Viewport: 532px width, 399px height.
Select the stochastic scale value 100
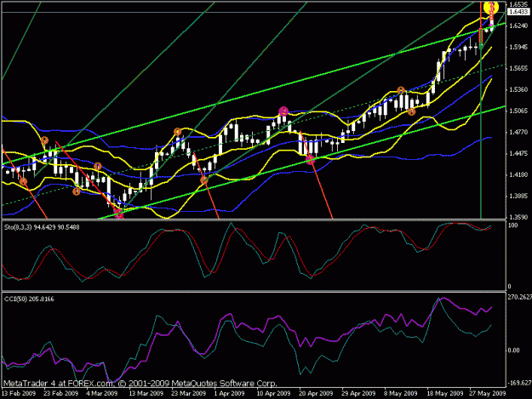[512, 225]
